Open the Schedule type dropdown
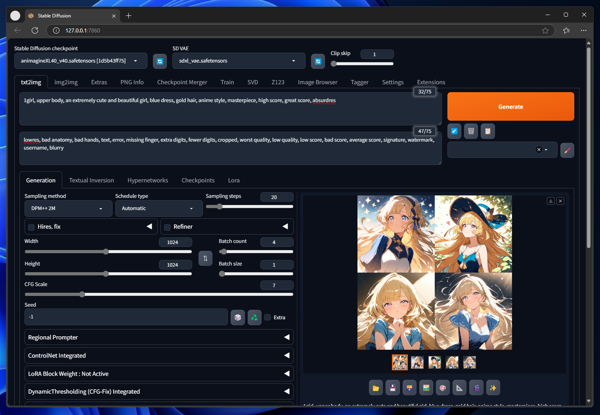This screenshot has width=600, height=415. (x=159, y=208)
